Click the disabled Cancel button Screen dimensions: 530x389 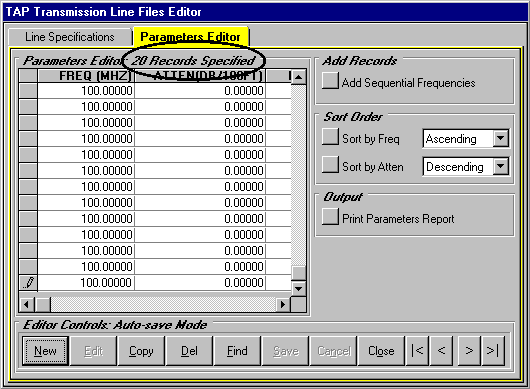(x=333, y=351)
